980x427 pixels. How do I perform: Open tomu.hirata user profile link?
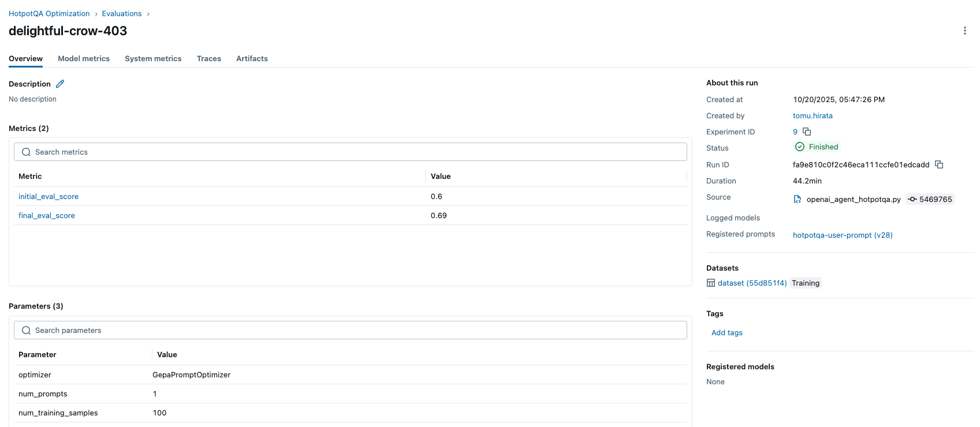(813, 115)
